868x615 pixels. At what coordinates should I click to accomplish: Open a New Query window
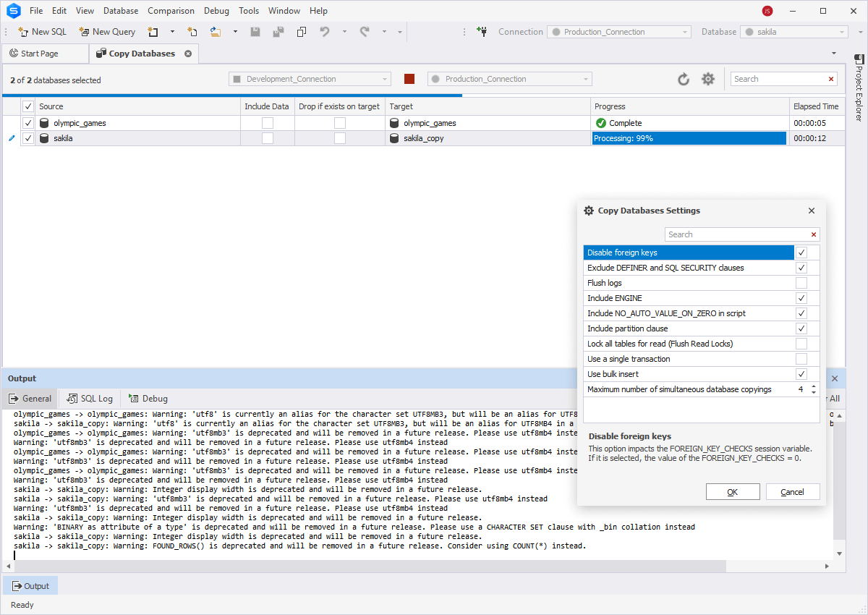click(107, 32)
